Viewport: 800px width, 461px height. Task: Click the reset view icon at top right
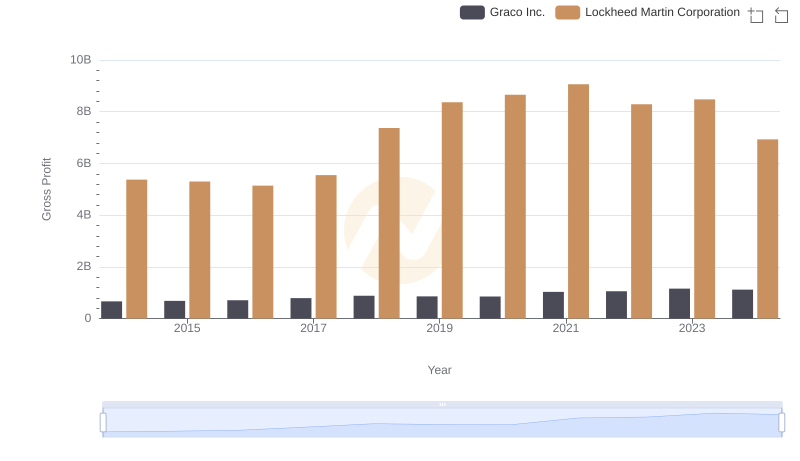[782, 14]
